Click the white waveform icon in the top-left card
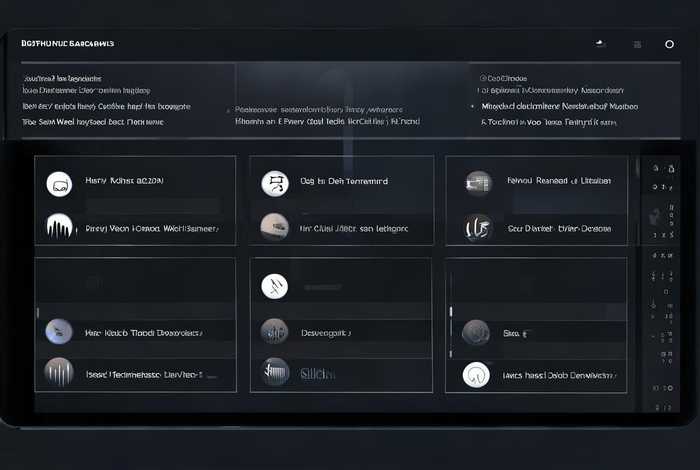 coord(60,228)
